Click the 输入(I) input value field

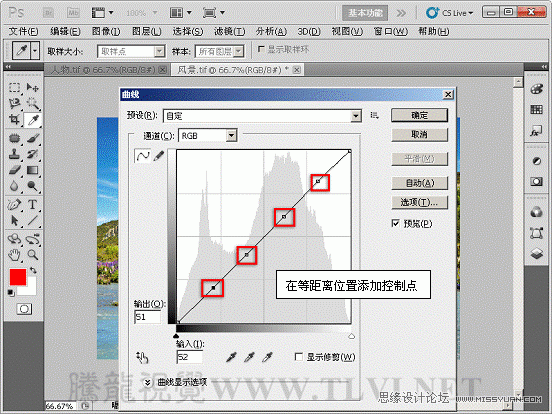click(x=189, y=357)
